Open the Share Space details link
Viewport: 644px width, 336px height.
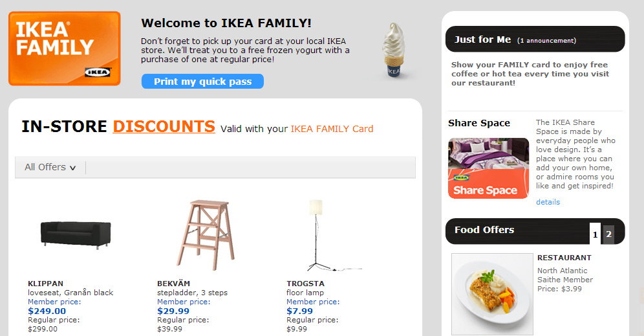point(548,202)
